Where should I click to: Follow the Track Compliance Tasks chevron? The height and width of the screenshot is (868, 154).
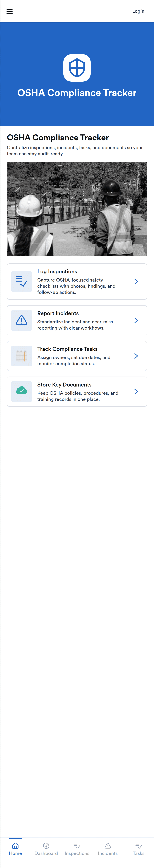[x=136, y=356]
